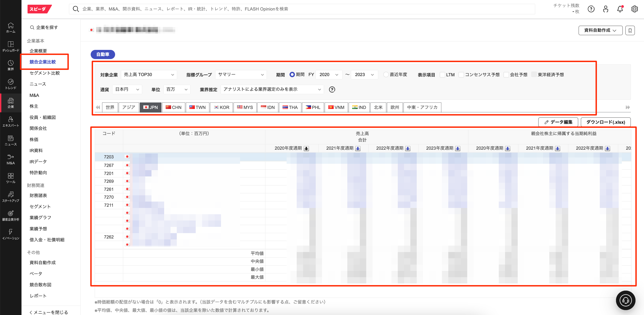Open the support headset chat icon

click(x=625, y=300)
